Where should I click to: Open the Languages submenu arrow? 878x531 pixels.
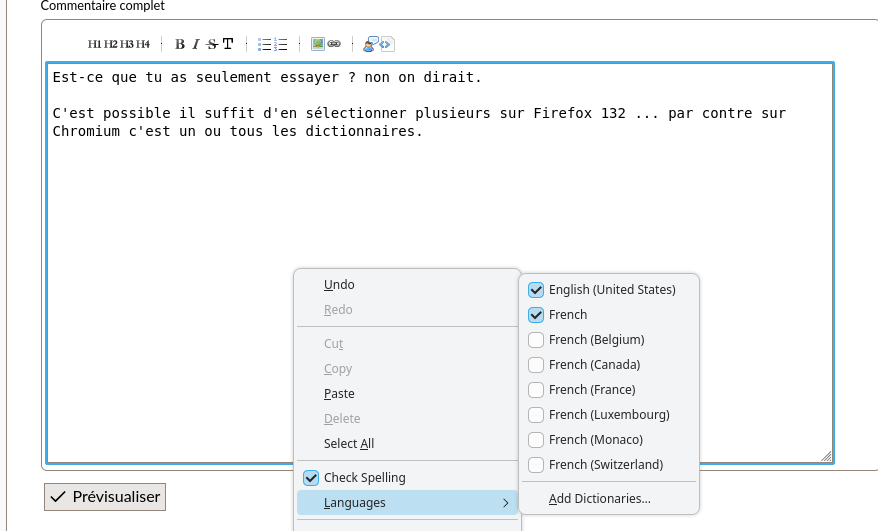tap(506, 503)
